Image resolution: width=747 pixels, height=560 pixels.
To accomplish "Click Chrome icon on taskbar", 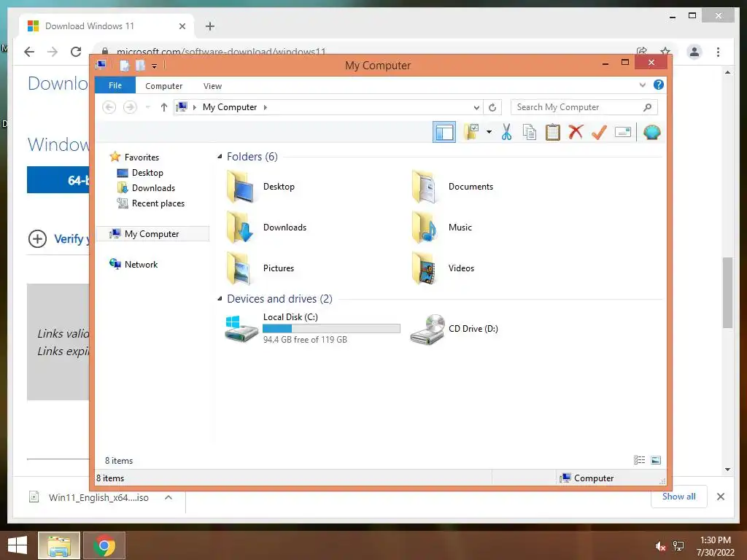I will 104,545.
